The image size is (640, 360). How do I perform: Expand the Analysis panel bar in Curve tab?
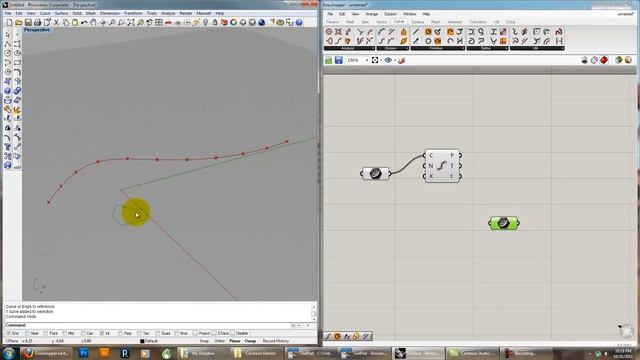coord(349,48)
